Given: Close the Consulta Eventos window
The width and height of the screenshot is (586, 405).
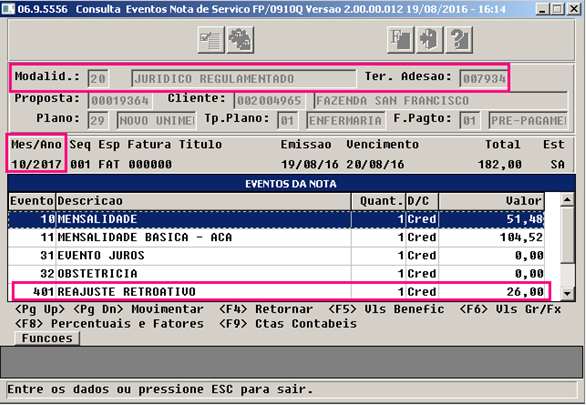Looking at the screenshot, I should [x=574, y=9].
